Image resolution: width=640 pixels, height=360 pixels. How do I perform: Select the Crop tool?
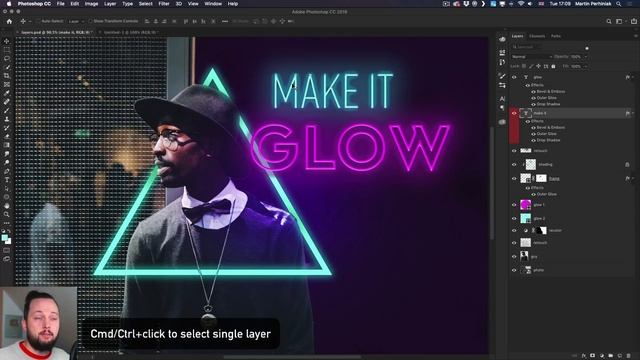point(7,76)
